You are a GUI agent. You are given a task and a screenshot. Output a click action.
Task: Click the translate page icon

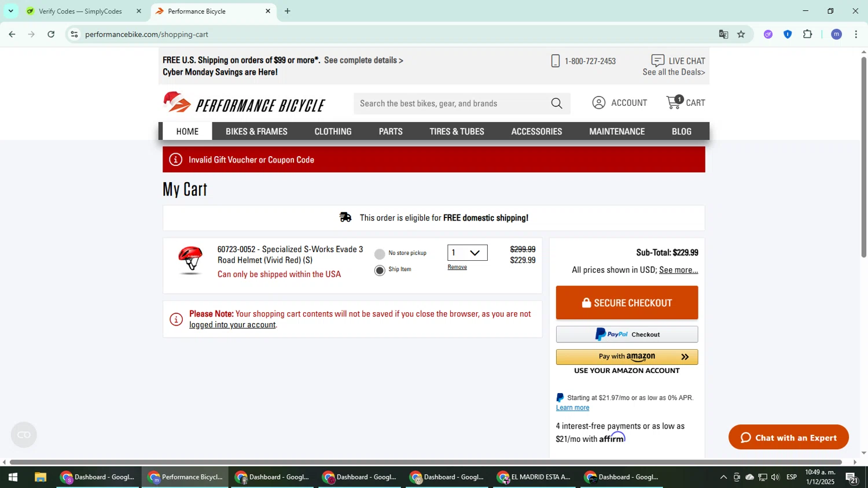coord(723,34)
